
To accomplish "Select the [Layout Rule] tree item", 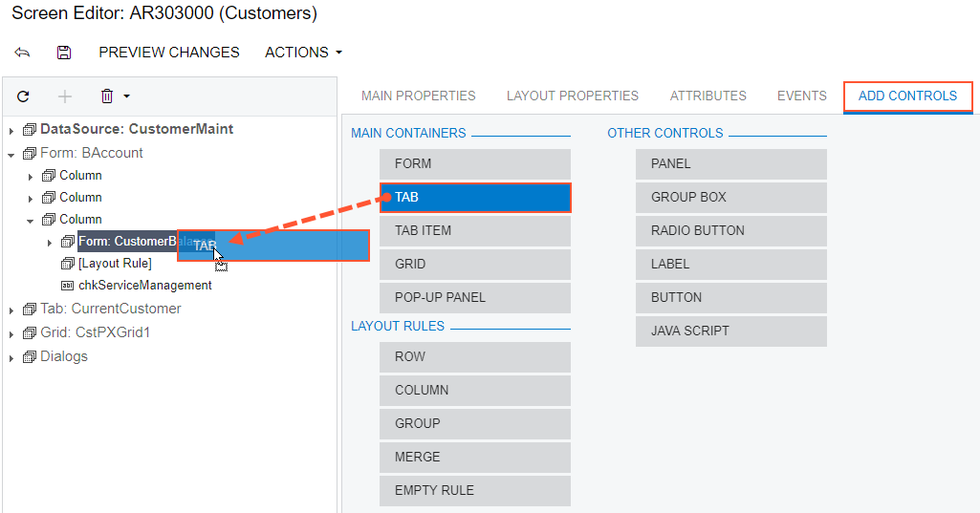I will [115, 263].
